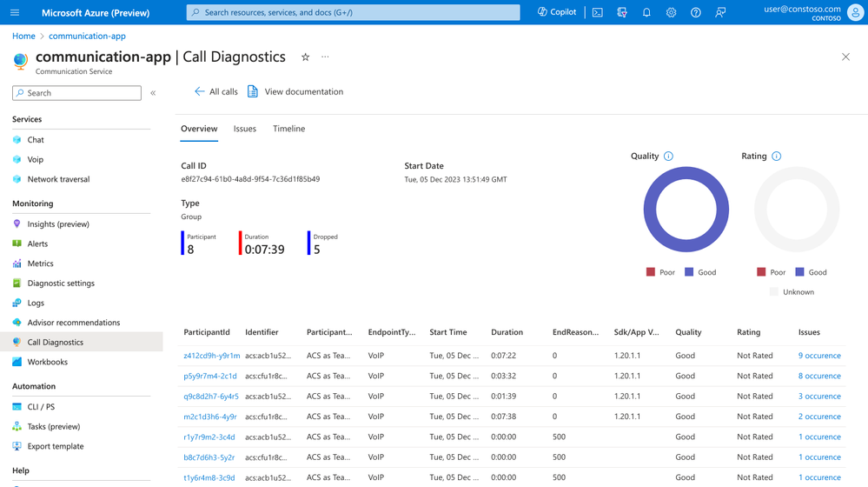Open the notifications bell
Screen dimensions: 868x487
646,12
